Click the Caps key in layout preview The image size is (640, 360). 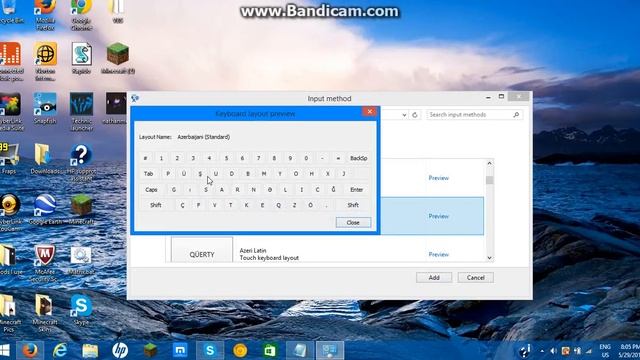click(151, 189)
